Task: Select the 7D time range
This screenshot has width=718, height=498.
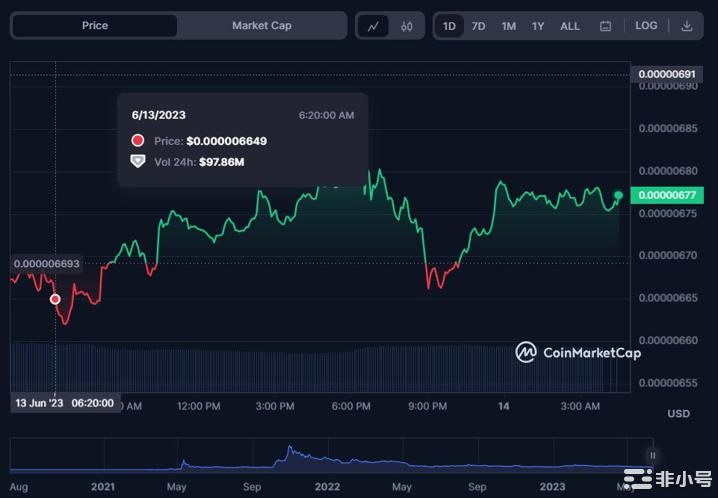Action: point(479,26)
